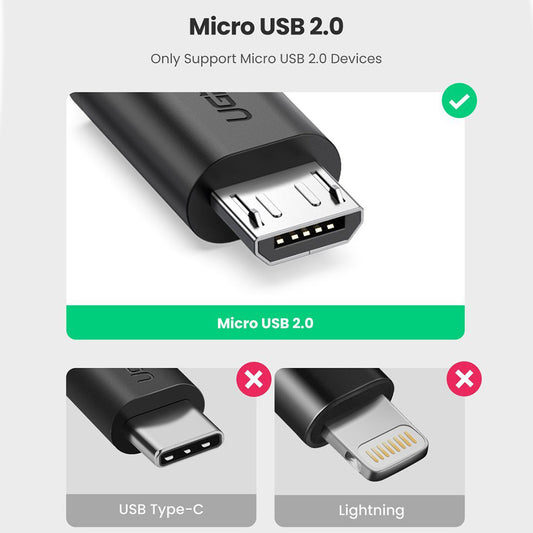Click the red X above Lightning
The height and width of the screenshot is (533, 533).
coord(464,378)
